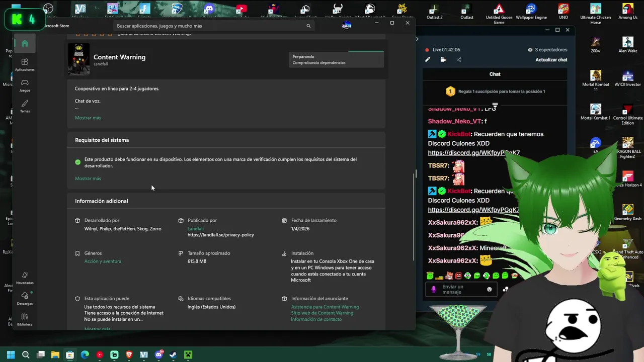Screen dimensions: 644x362
Task: Click the Inglés (Estados Unidos) language text
Action: [x=211, y=307]
